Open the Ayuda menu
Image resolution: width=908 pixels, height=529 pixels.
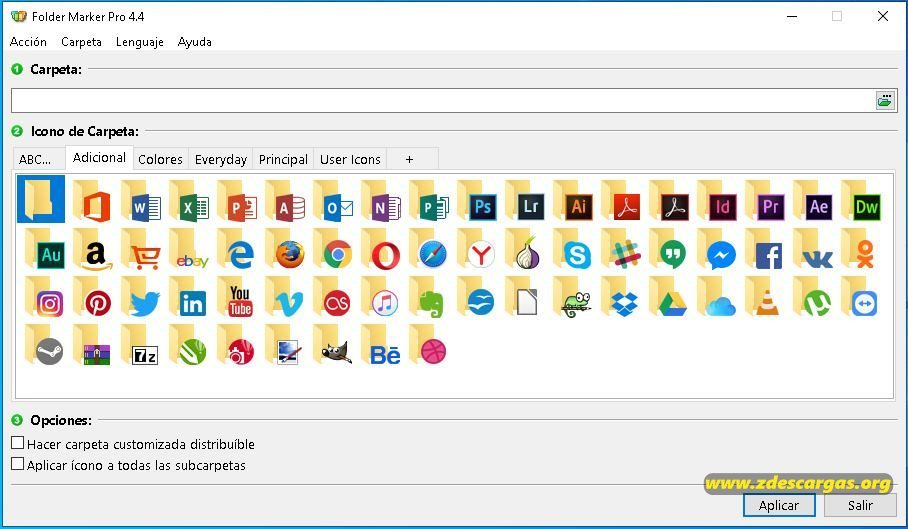195,42
